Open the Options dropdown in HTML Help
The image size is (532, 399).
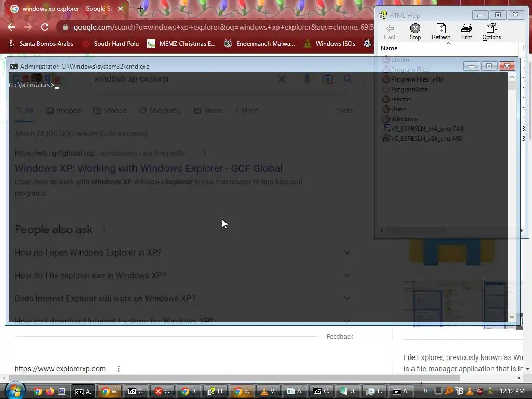point(491,32)
